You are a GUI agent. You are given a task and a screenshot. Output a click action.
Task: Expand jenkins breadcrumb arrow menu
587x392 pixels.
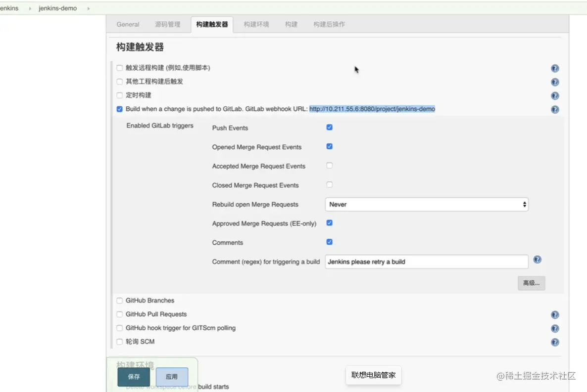pyautogui.click(x=30, y=8)
